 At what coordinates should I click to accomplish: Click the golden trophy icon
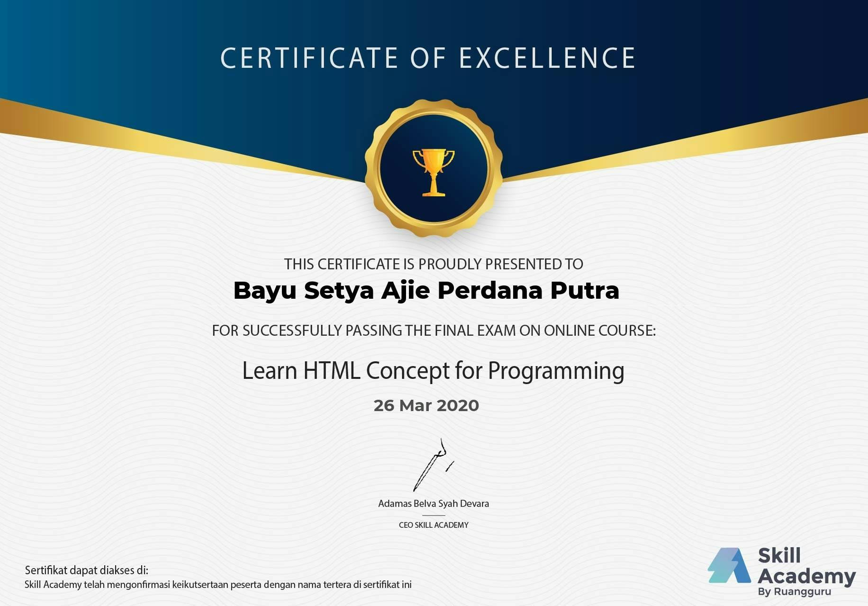pos(434,172)
